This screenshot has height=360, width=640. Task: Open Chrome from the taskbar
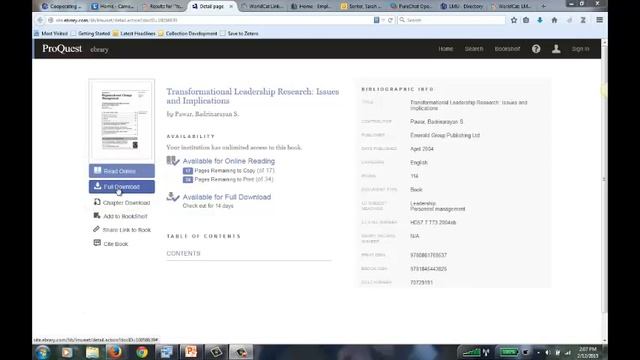point(142,352)
